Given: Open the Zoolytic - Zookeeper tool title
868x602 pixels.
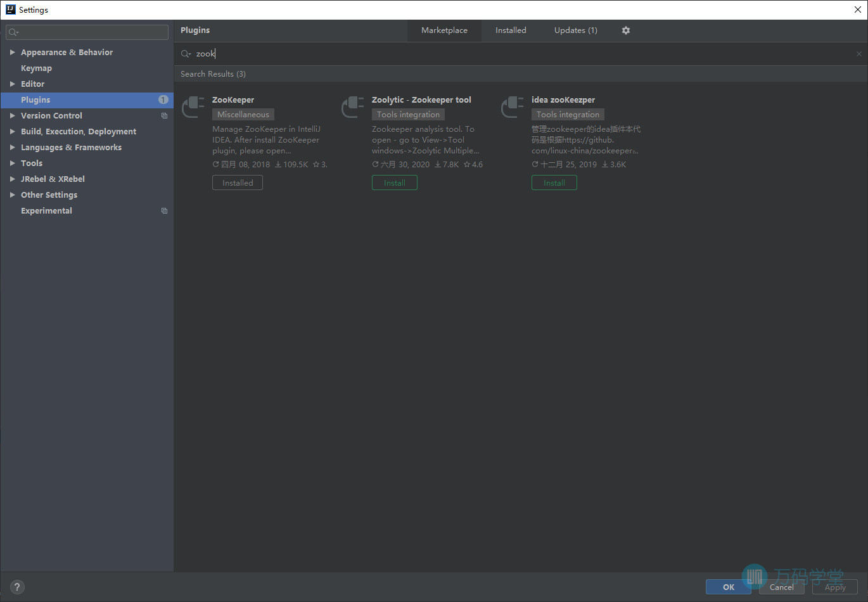Looking at the screenshot, I should click(421, 100).
